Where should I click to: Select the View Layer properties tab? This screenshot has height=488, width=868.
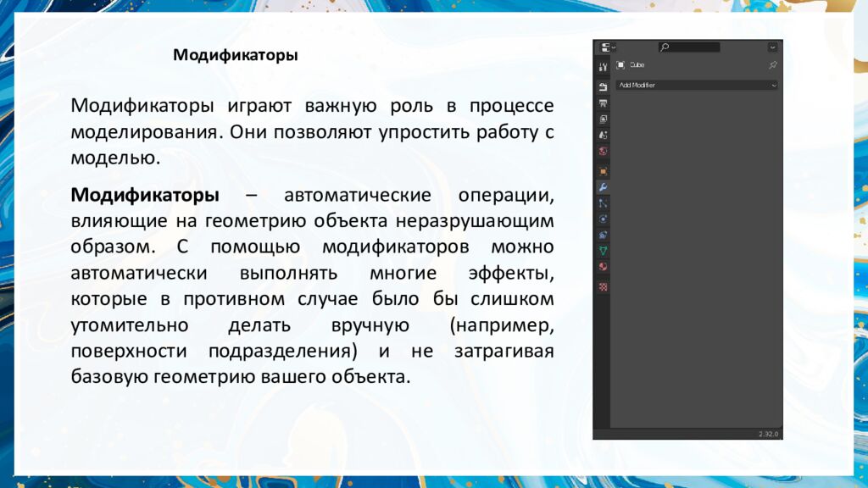[603, 119]
